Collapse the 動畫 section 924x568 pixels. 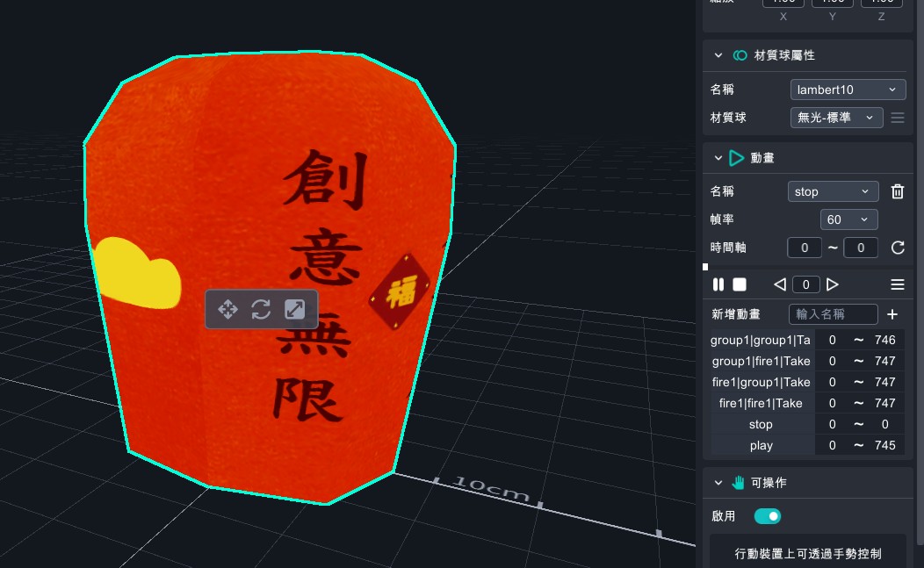click(718, 158)
